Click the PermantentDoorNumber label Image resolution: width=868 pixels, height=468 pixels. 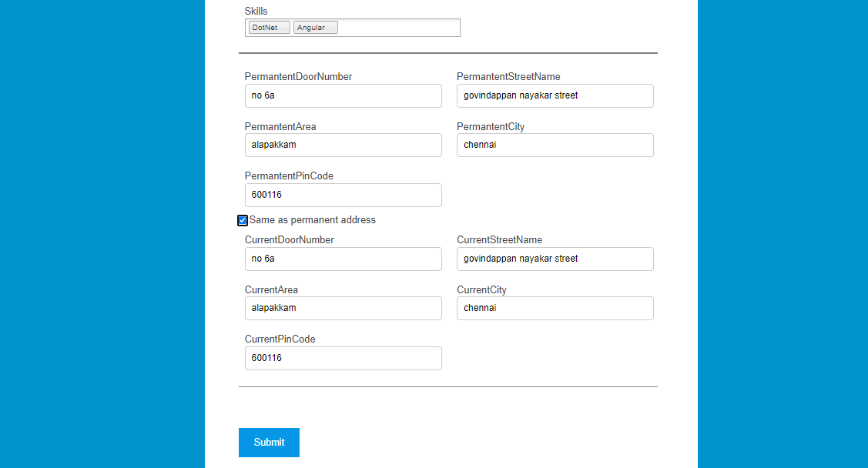pos(298,76)
